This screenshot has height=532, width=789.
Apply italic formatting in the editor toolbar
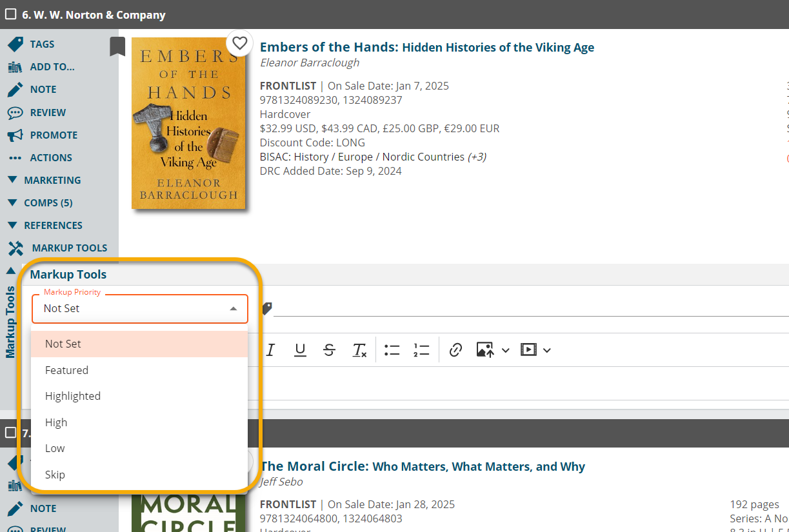[270, 350]
